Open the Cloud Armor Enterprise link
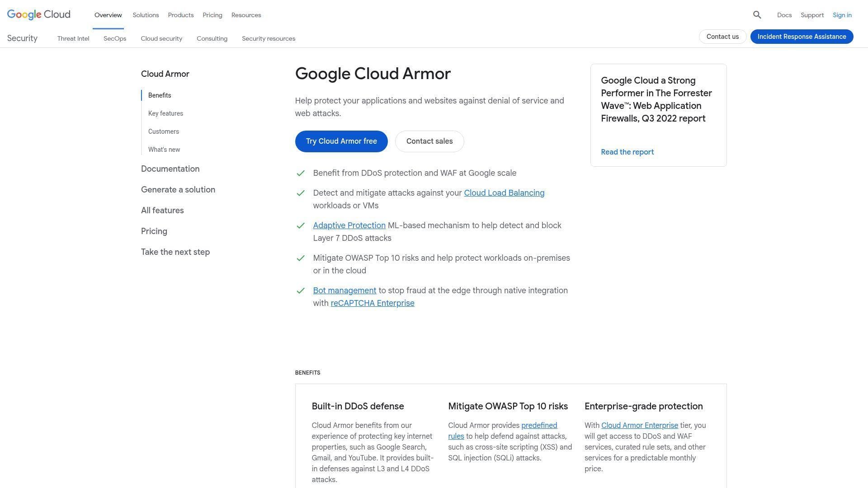Screen dimensions: 868x488 point(639,425)
